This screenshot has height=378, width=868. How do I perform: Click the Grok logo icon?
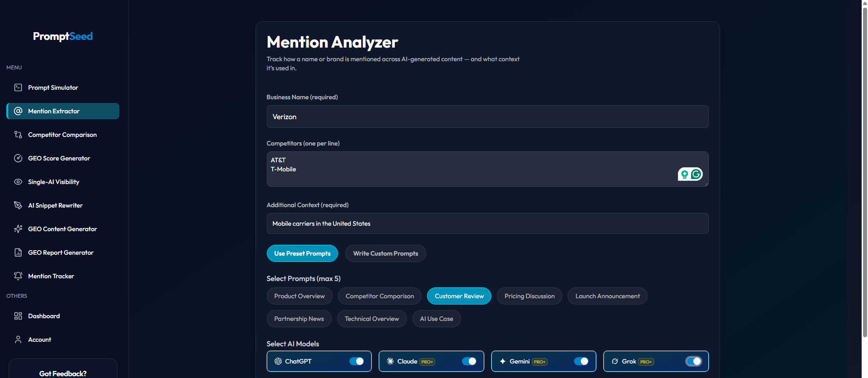point(615,361)
